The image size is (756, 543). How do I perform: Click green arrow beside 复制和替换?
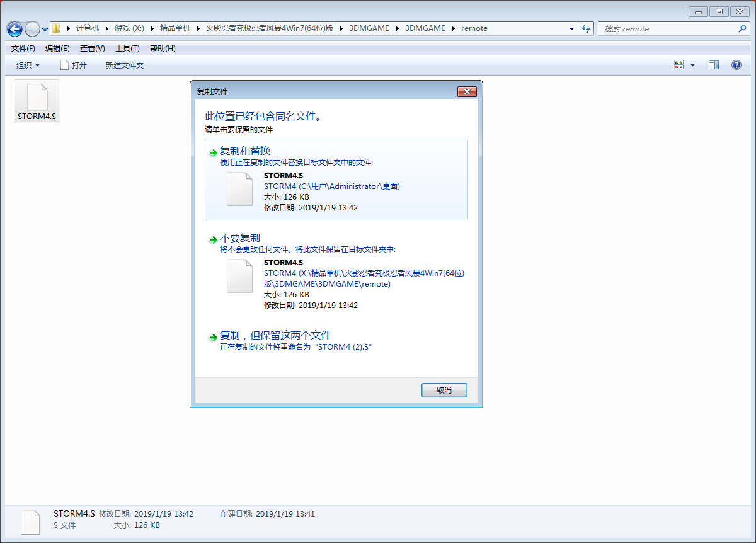[x=213, y=153]
